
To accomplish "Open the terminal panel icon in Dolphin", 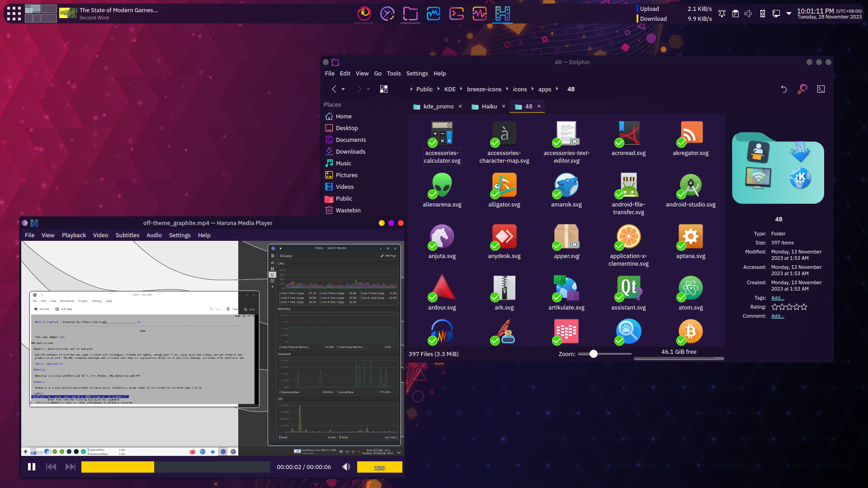I will coord(821,89).
